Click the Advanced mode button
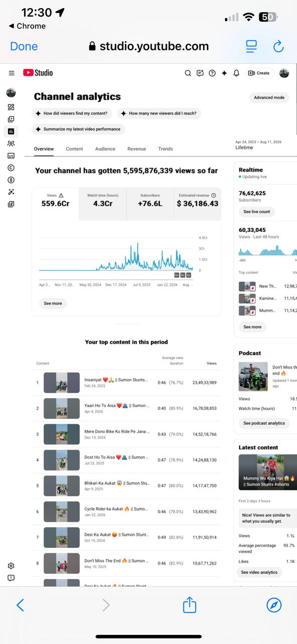 269,98
